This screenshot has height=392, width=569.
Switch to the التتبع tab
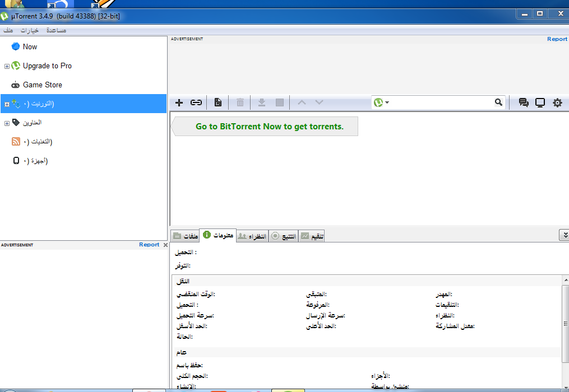284,236
